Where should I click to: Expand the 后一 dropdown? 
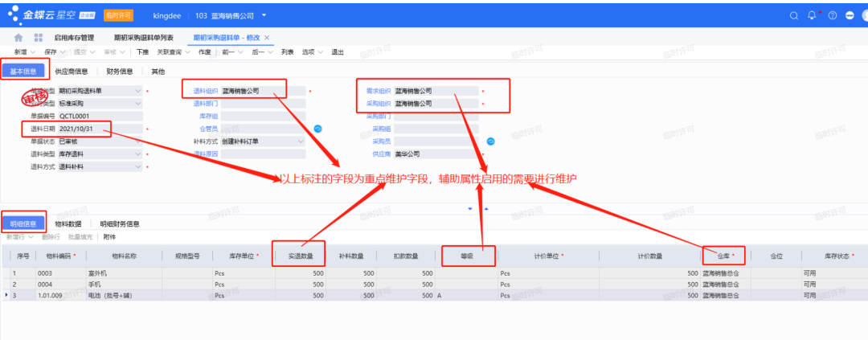pos(271,52)
